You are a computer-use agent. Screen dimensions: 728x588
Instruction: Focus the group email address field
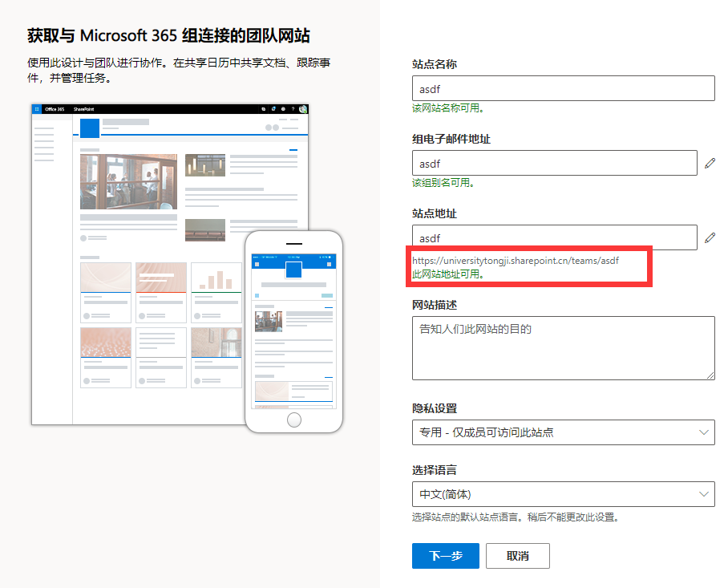(554, 163)
